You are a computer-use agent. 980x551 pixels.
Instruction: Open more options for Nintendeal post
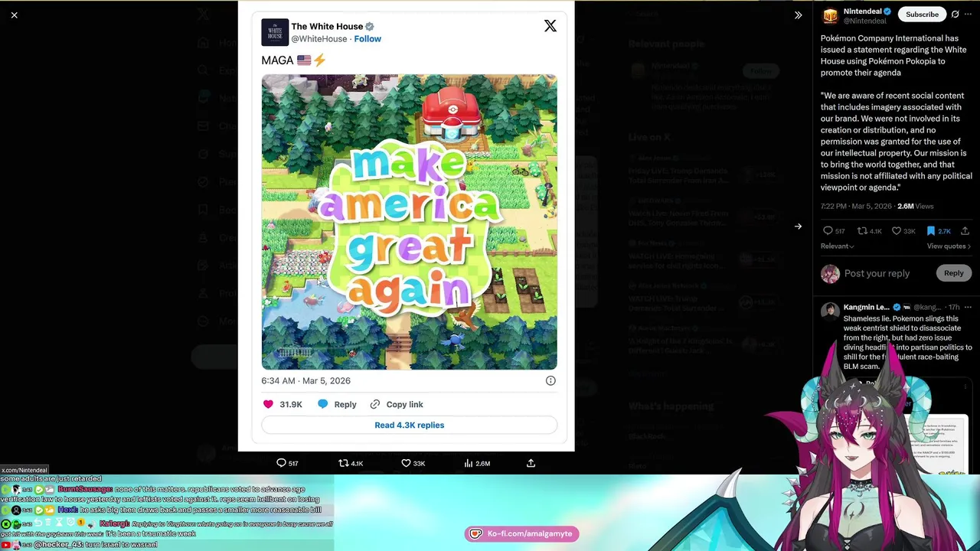click(x=969, y=15)
